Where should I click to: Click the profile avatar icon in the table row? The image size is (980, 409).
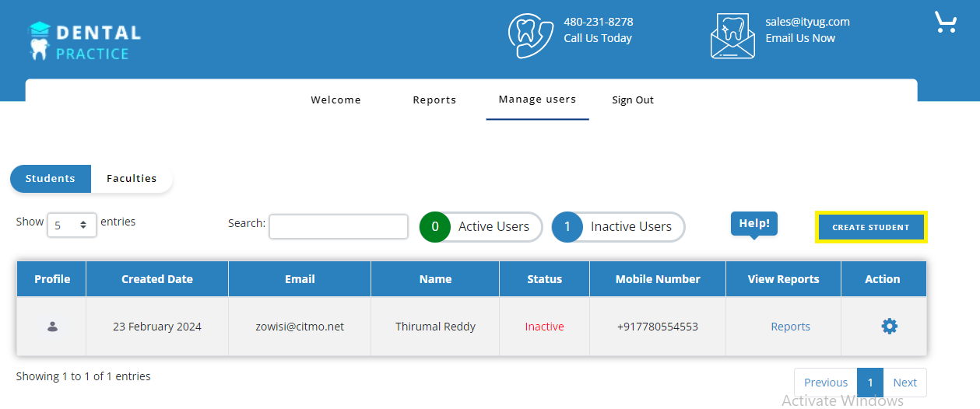(x=52, y=327)
